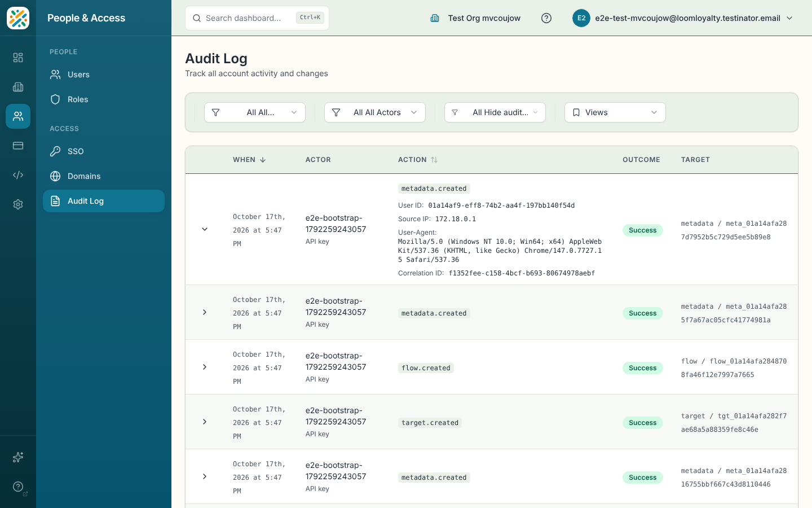Click the help question mark in header

coord(546,18)
